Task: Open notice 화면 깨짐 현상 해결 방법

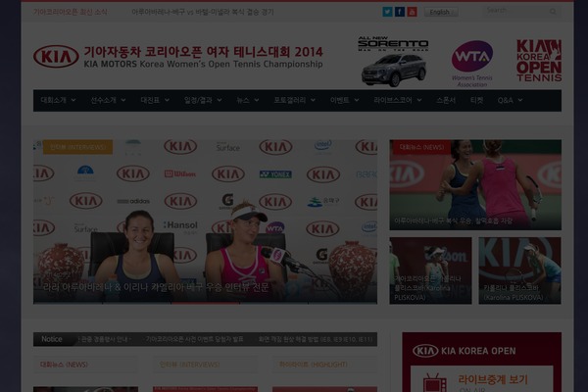Action: click(316, 339)
